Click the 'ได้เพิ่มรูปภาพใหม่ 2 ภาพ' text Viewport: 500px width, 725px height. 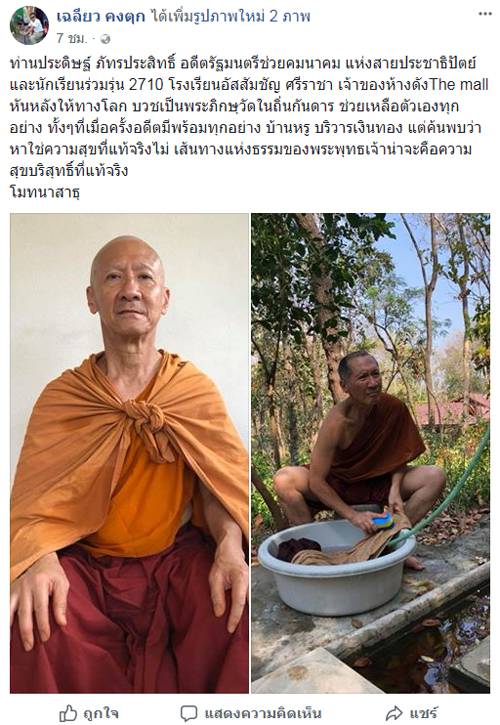point(230,17)
